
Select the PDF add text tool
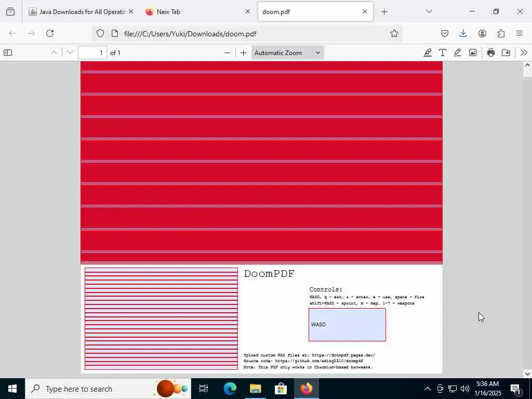[x=443, y=52]
